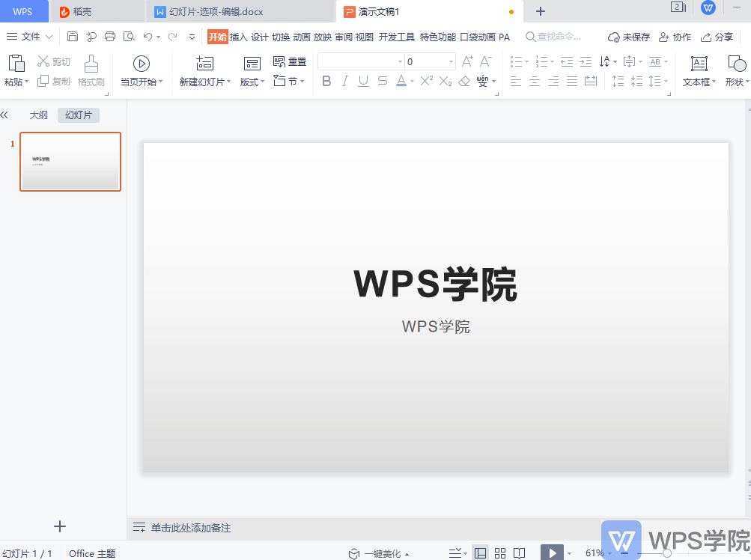Select slide 1 thumbnail
751x560 pixels.
click(70, 162)
